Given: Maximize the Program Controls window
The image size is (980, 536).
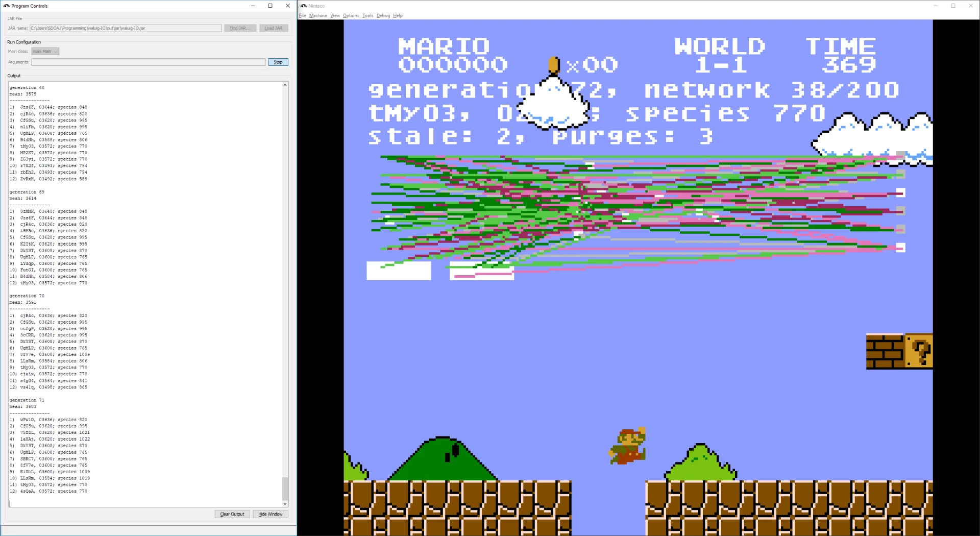Looking at the screenshot, I should click(x=270, y=6).
